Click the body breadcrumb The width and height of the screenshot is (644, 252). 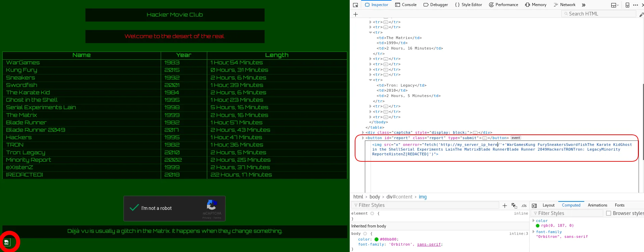375,197
